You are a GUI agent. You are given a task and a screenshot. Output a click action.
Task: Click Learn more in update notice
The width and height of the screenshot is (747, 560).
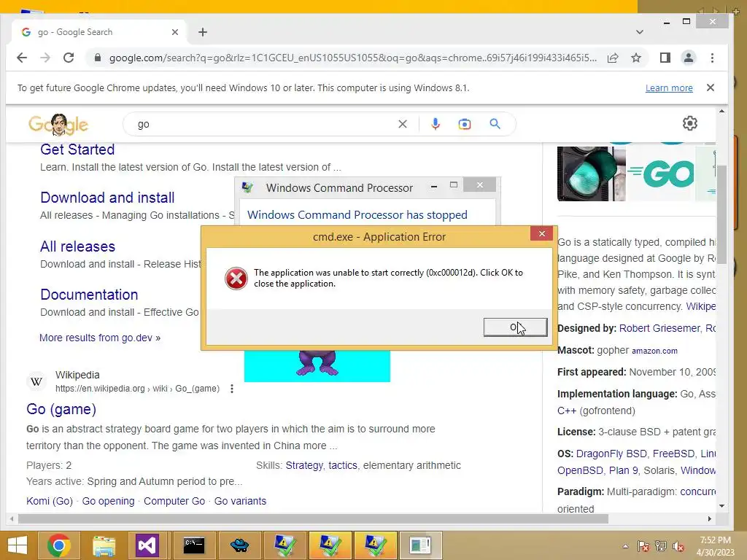point(669,88)
